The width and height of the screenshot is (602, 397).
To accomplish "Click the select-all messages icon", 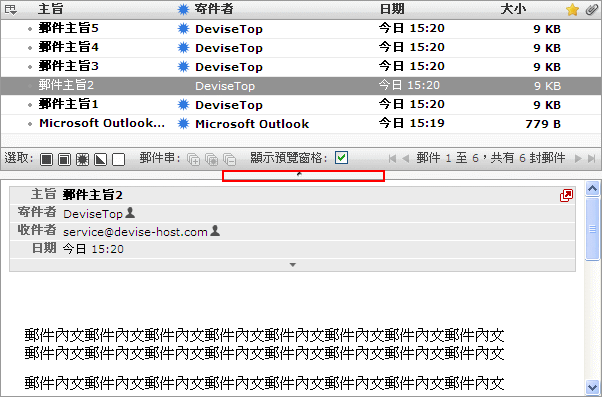I will click(46, 159).
